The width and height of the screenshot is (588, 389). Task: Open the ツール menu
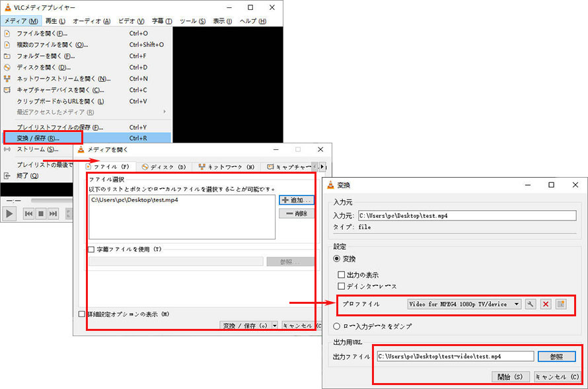pos(192,21)
